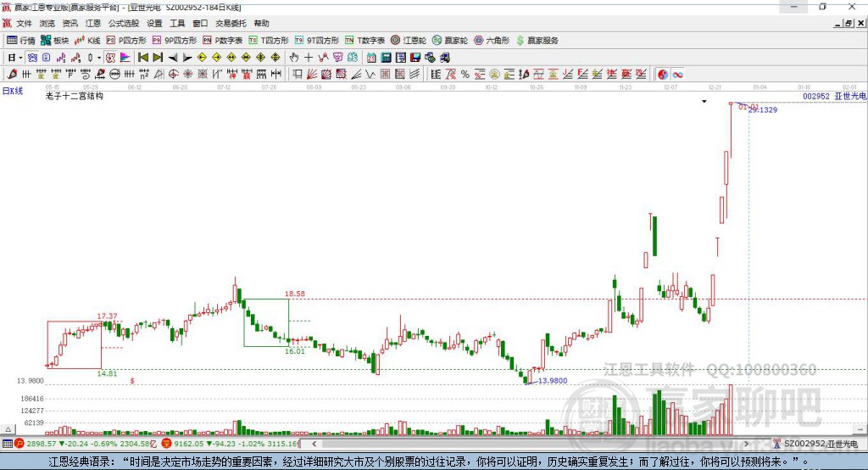This screenshot has height=470, width=868.
Task: Open the 帮助 menu
Action: pyautogui.click(x=261, y=23)
